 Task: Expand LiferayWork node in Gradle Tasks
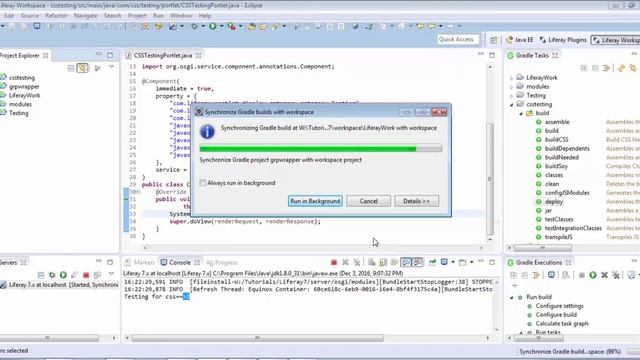click(x=511, y=78)
